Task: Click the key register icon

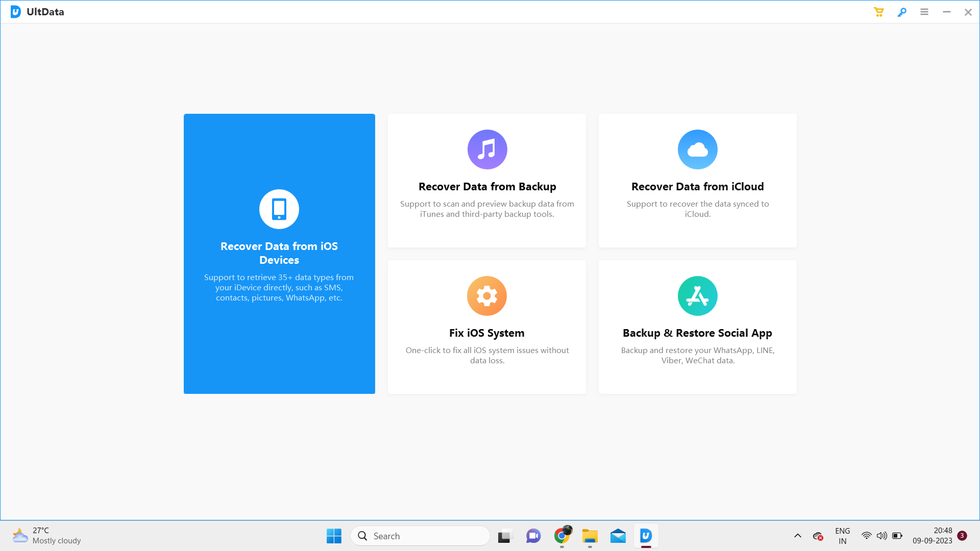Action: [902, 12]
